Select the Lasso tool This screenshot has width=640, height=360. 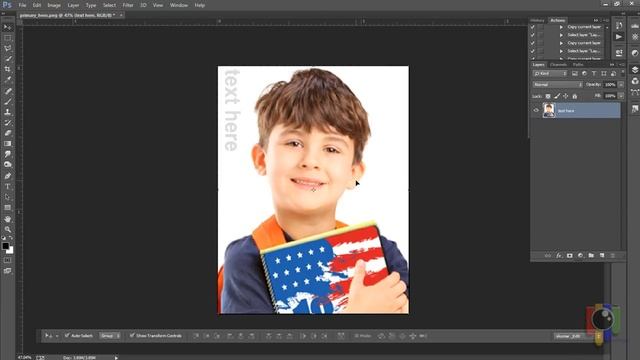(x=7, y=49)
